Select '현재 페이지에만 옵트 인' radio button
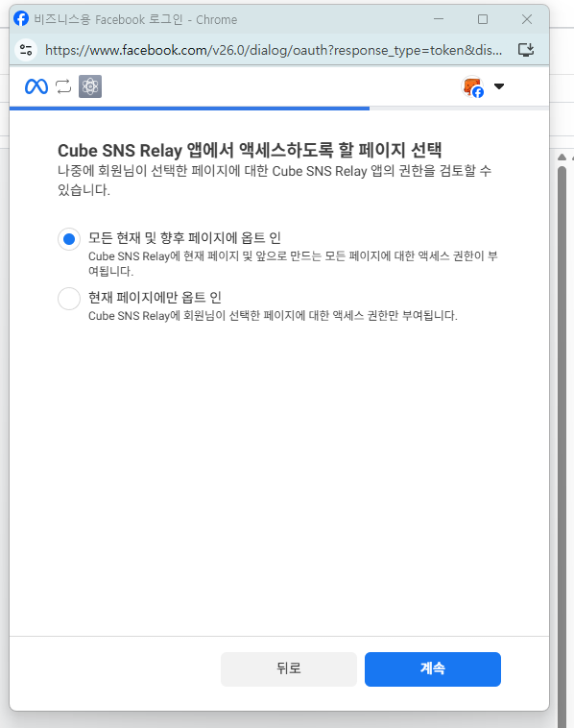Image resolution: width=574 pixels, height=728 pixels. [x=69, y=298]
